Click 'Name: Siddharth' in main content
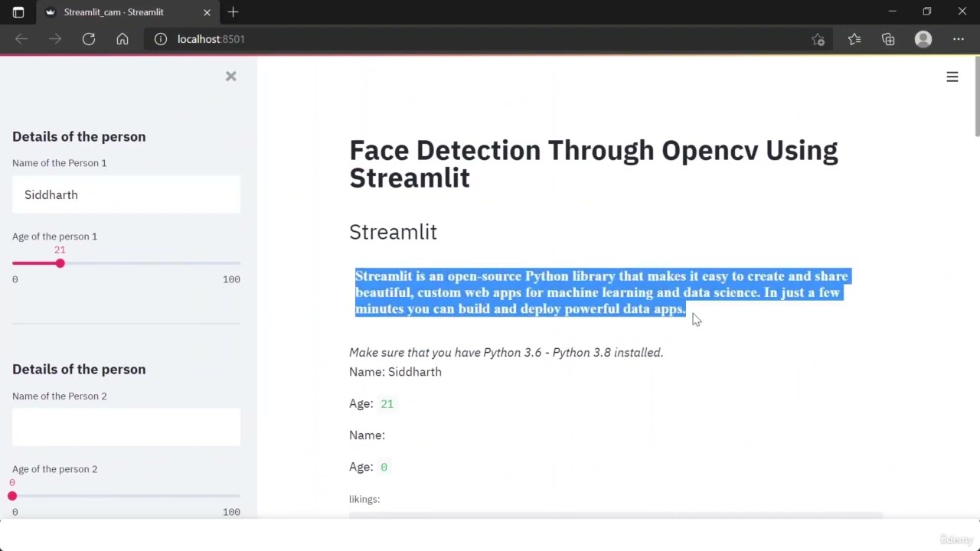Screen dimensions: 980x551 395,372
